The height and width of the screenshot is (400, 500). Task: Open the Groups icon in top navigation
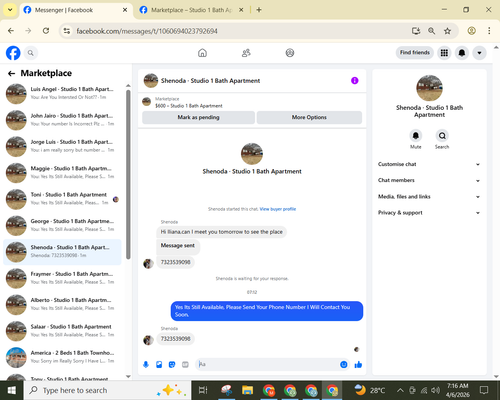[x=290, y=53]
